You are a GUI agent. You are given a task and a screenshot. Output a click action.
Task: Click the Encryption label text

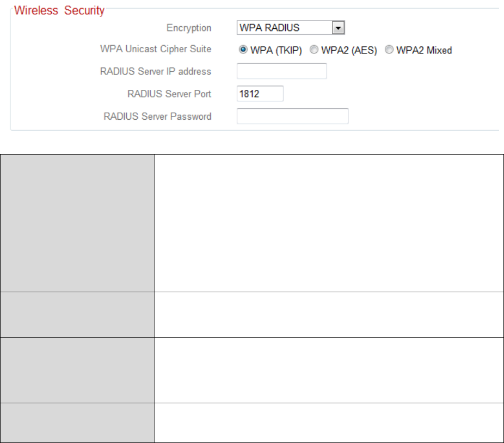tap(189, 28)
